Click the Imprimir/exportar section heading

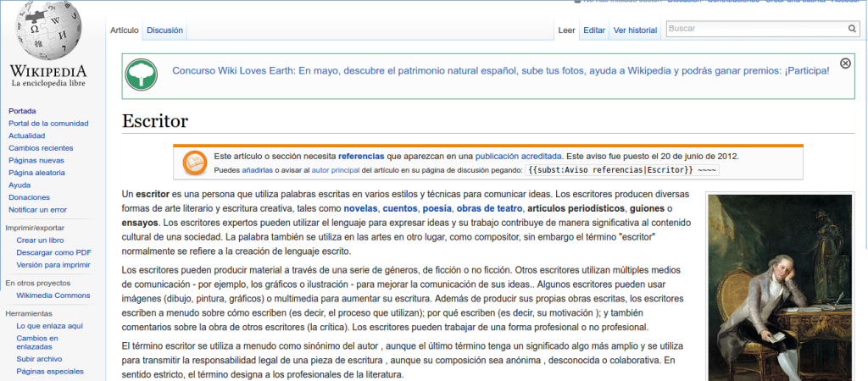pos(35,228)
